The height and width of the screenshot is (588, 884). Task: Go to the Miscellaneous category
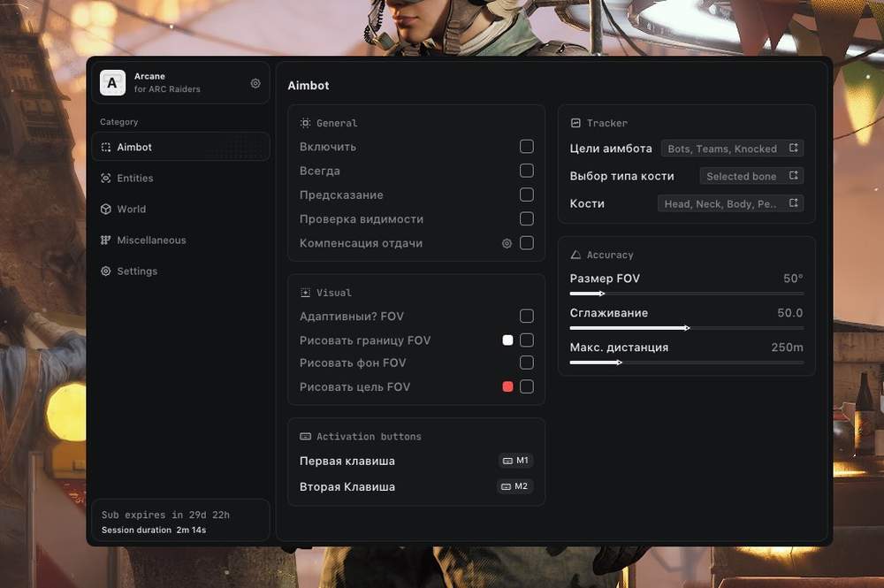click(x=180, y=241)
